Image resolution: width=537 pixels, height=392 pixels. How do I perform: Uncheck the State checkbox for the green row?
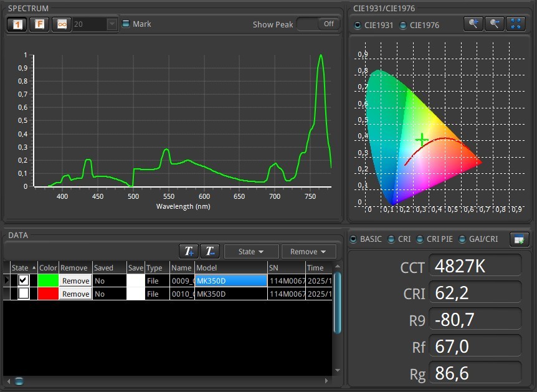(23, 280)
